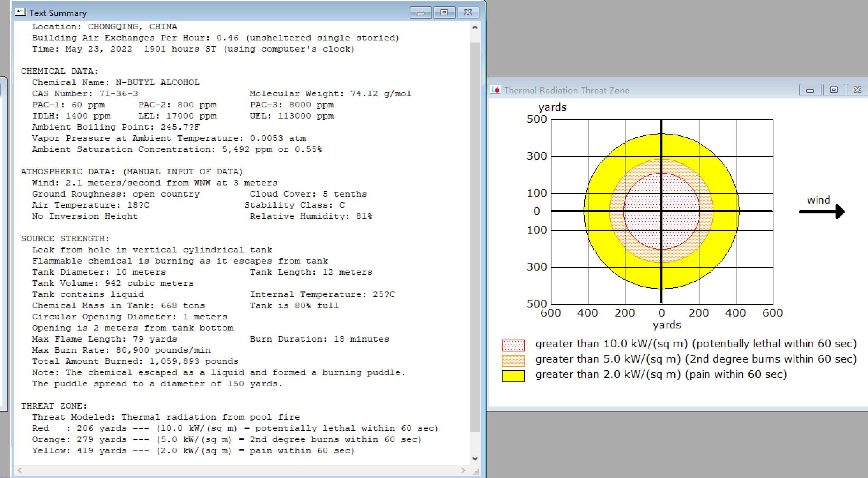Click the Thermal Radiation Threat Zone window icon
The image size is (868, 478).
pyautogui.click(x=495, y=90)
